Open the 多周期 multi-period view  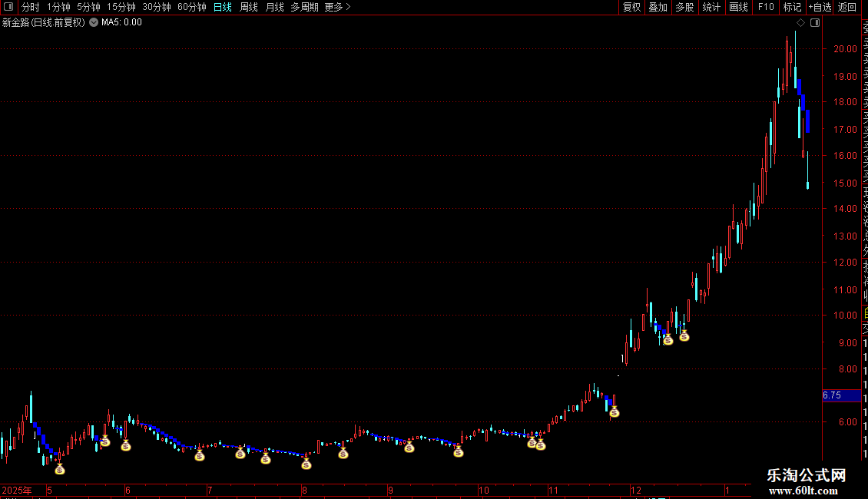pyautogui.click(x=304, y=7)
